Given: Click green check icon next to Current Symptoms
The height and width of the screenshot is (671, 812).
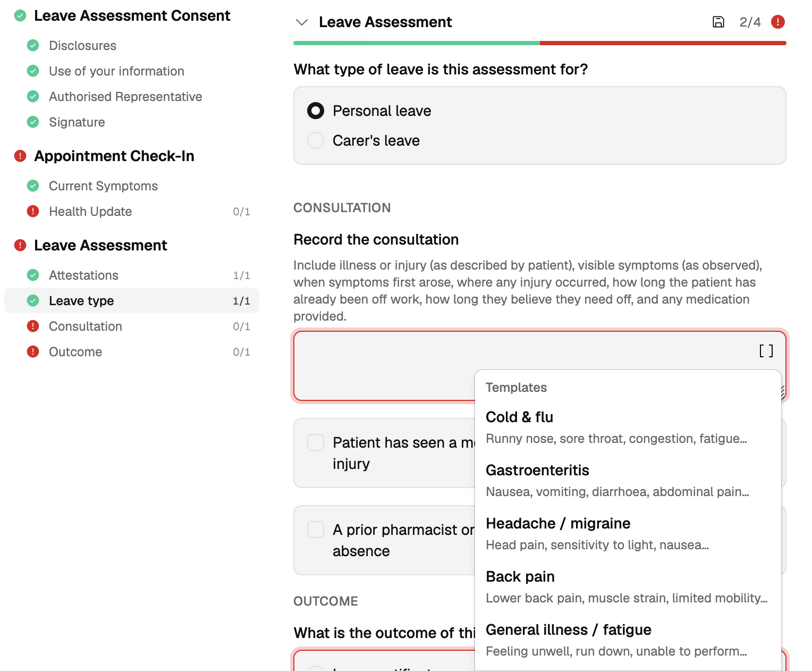Looking at the screenshot, I should [x=33, y=186].
